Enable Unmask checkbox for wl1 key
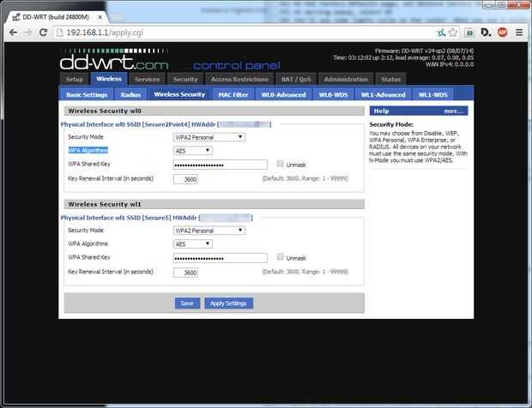Screen dimensions: 532x408 tap(280, 257)
